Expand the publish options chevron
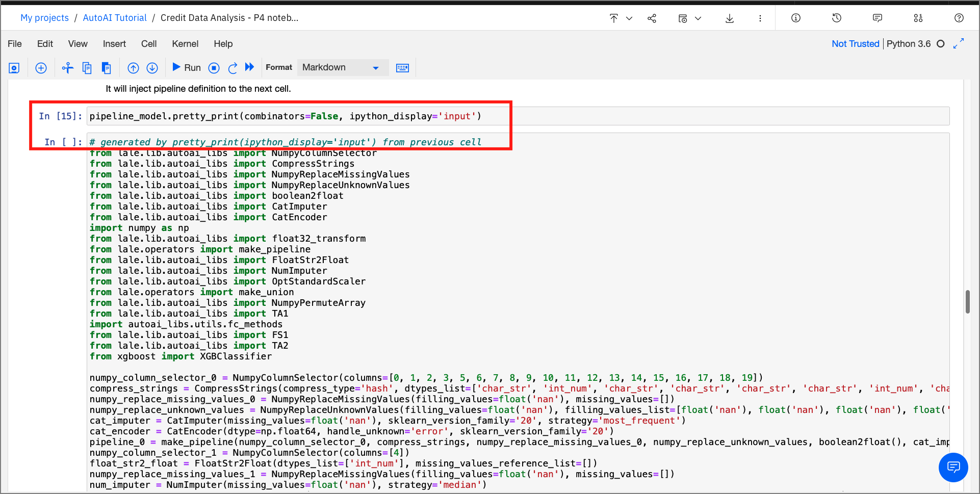This screenshot has width=980, height=494. click(630, 18)
